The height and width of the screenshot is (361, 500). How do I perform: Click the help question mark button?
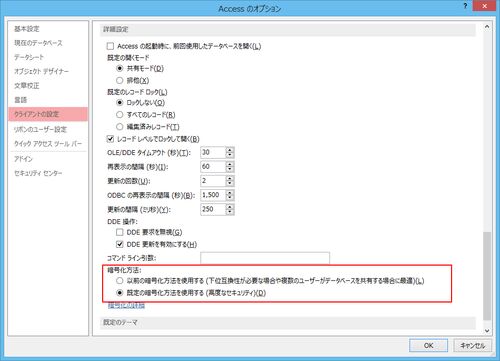coord(465,6)
